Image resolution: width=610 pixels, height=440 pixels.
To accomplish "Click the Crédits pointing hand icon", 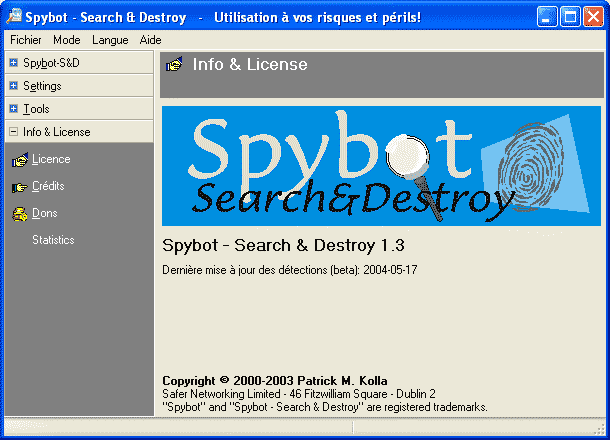I will coord(19,187).
